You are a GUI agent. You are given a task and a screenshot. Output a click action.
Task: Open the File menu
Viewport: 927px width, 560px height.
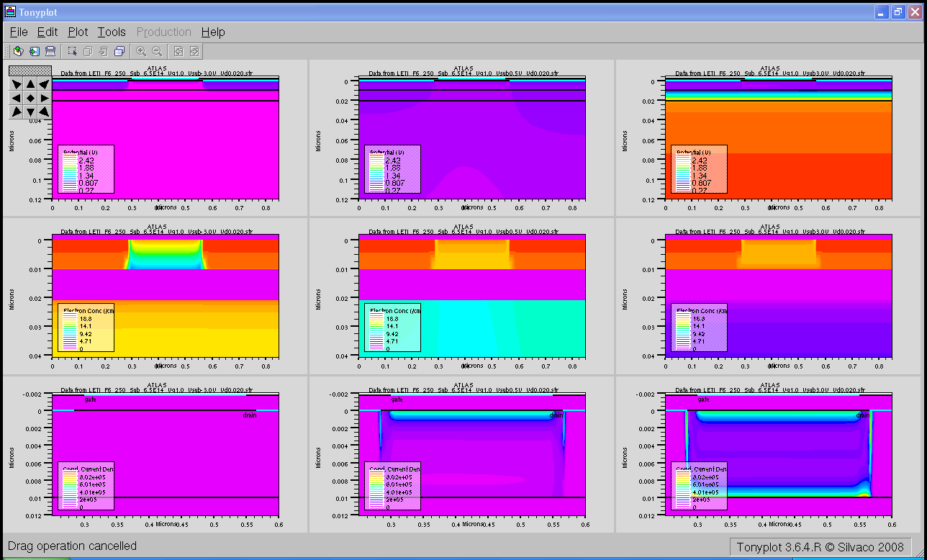(19, 32)
